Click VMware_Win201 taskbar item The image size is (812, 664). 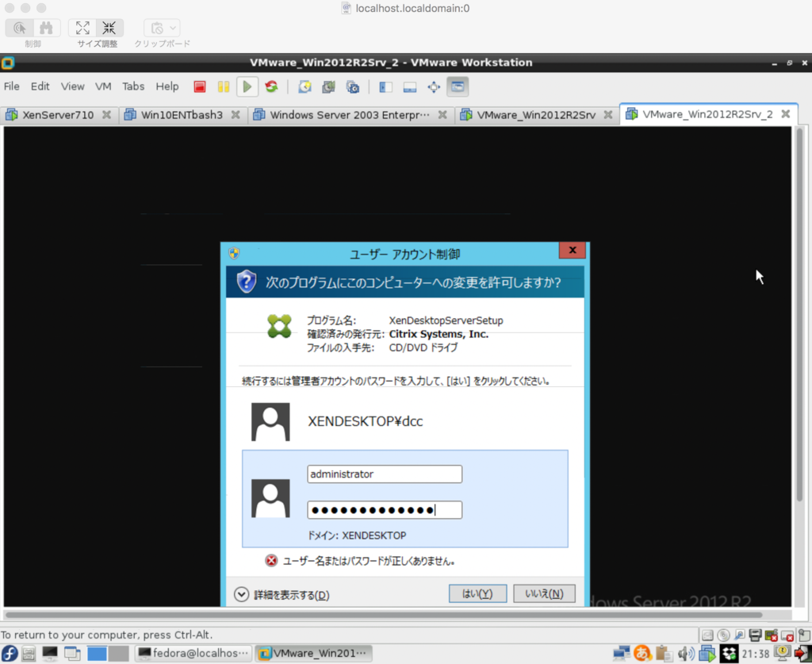coord(313,653)
